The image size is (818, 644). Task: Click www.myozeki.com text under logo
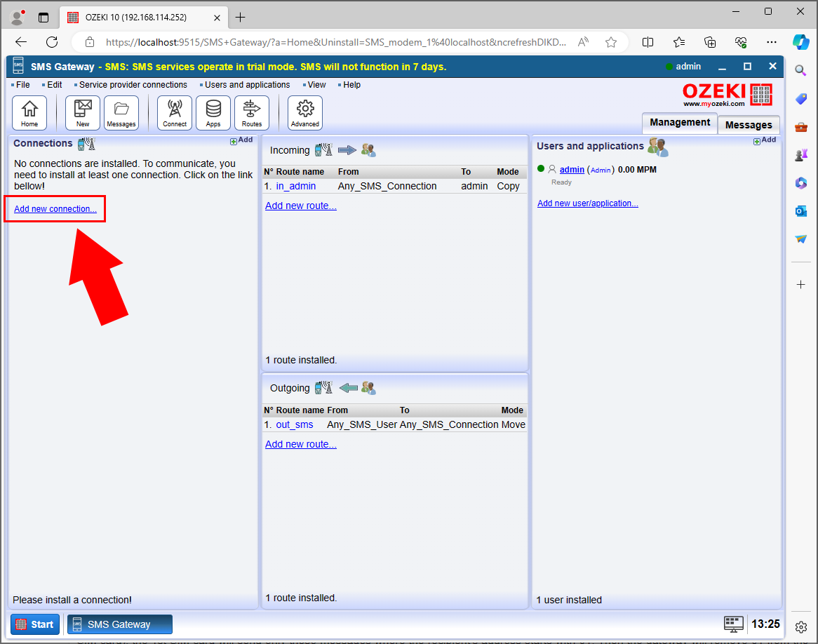tap(713, 104)
